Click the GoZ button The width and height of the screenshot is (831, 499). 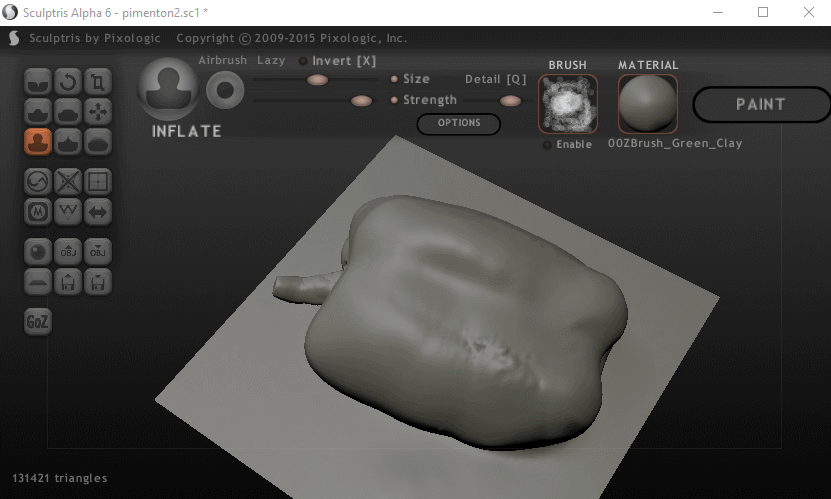pos(38,322)
